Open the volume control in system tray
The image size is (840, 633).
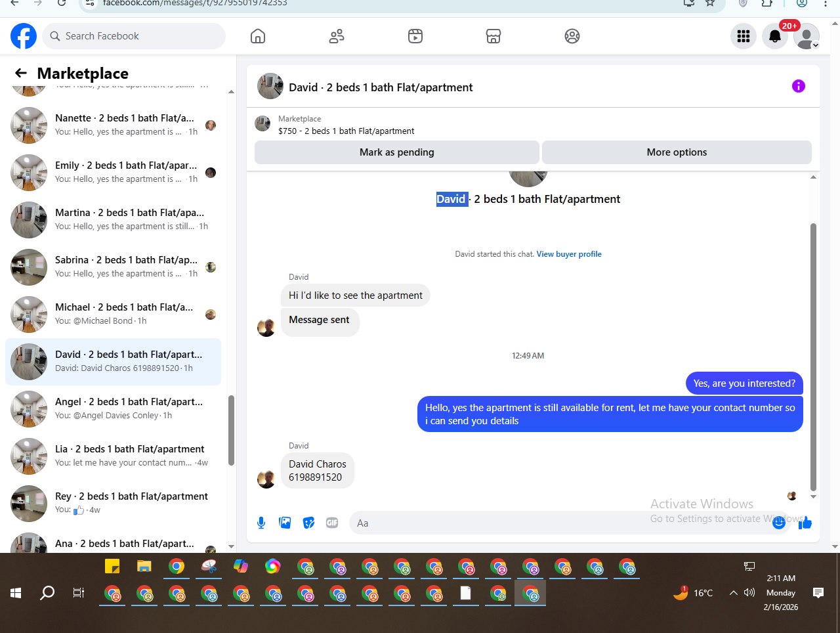749,592
